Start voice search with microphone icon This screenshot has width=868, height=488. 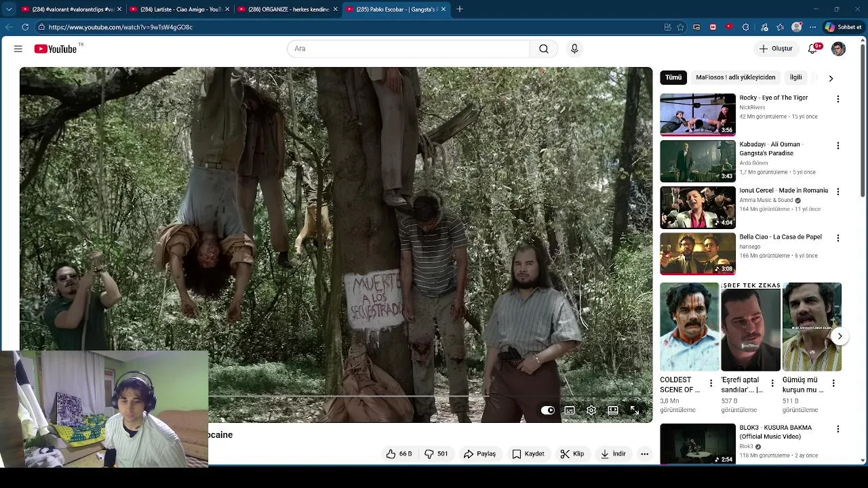pyautogui.click(x=574, y=49)
